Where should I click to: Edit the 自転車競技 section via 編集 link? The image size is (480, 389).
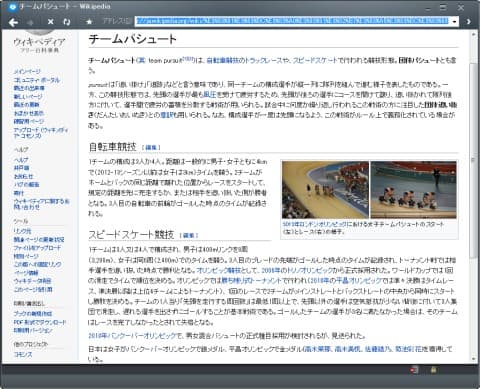click(x=151, y=147)
